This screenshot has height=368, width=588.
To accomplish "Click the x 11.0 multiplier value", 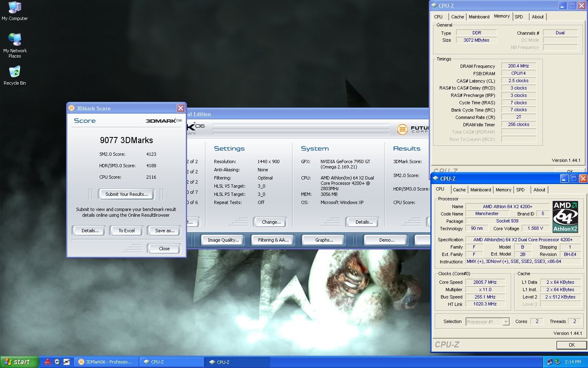I will point(485,289).
